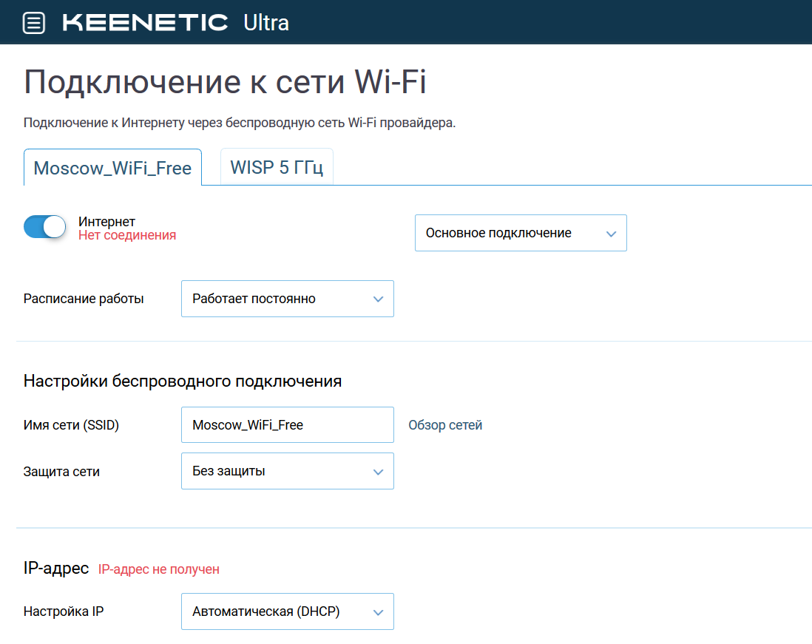Expand the Настройка IP dropdown
The width and height of the screenshot is (812, 644).
tap(288, 611)
